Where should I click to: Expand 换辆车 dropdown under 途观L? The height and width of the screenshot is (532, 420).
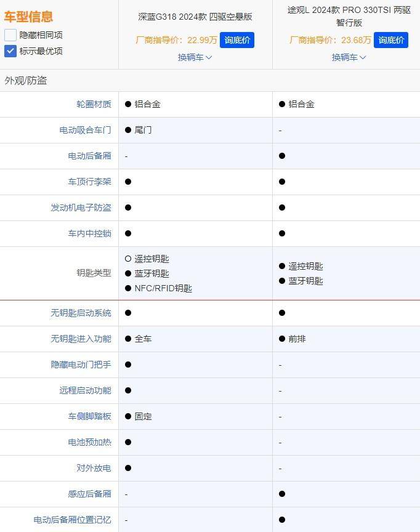tap(349, 57)
